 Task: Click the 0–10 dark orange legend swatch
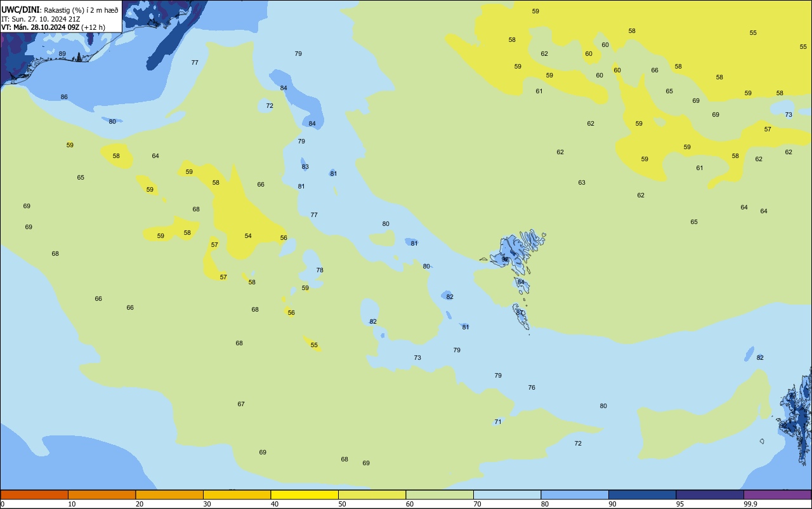pos(34,494)
